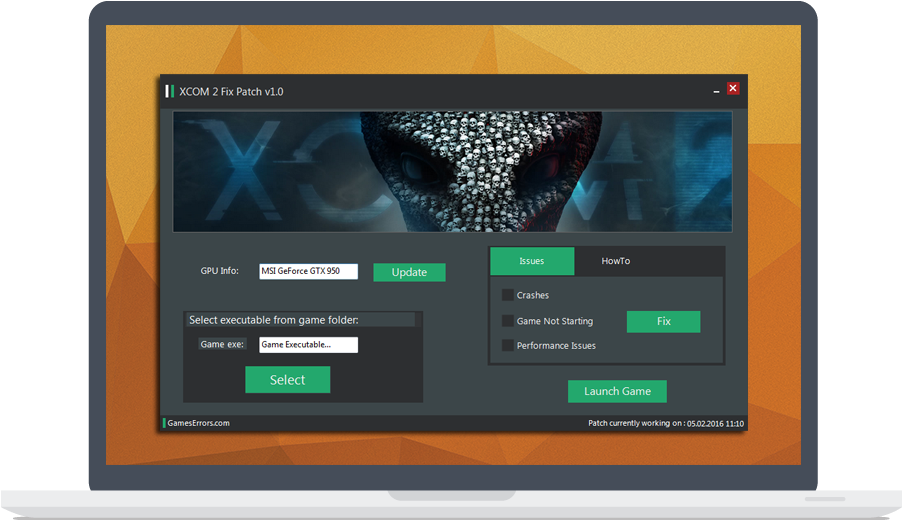Hit the Fix button
Screen dimensions: 902x520
tap(663, 322)
